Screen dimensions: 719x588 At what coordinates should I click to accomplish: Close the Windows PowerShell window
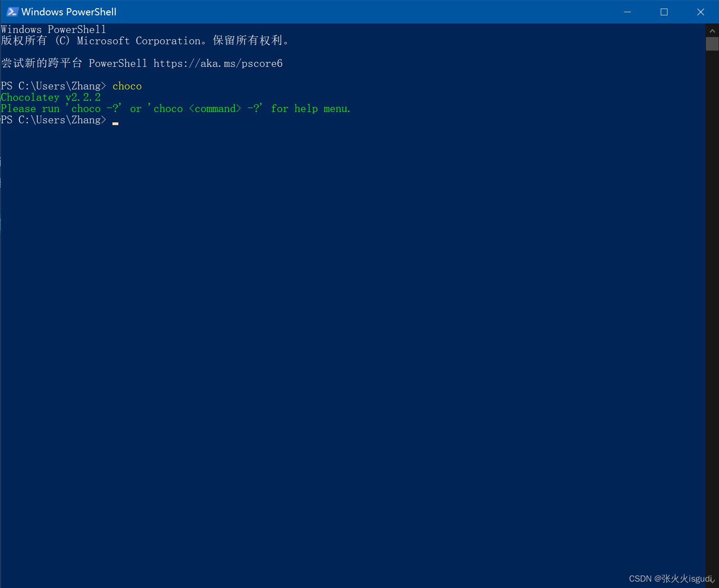(x=700, y=12)
